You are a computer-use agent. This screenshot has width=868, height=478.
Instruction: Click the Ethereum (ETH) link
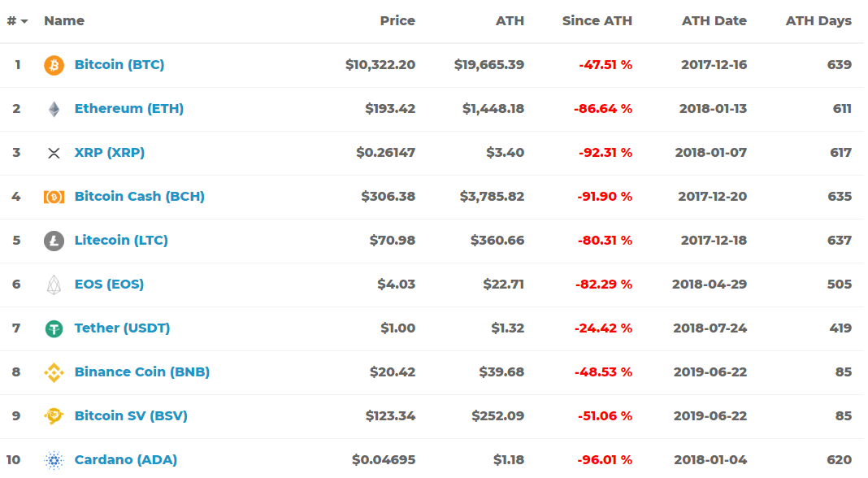[x=128, y=107]
